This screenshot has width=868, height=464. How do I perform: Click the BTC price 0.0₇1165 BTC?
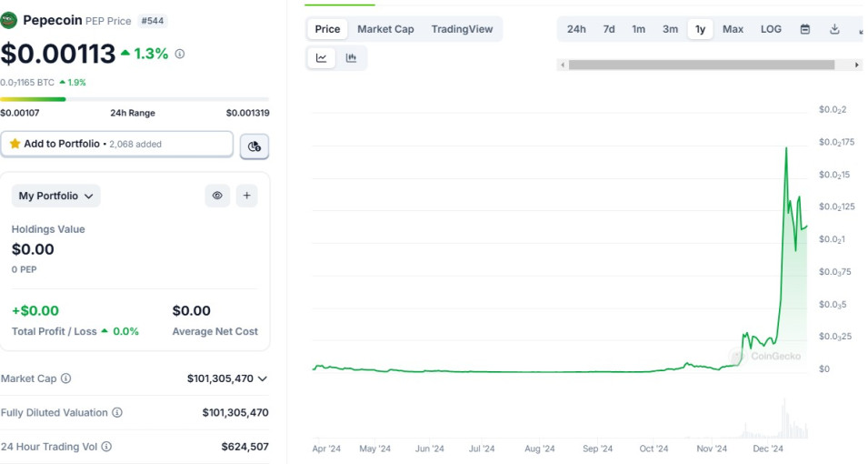click(x=27, y=83)
